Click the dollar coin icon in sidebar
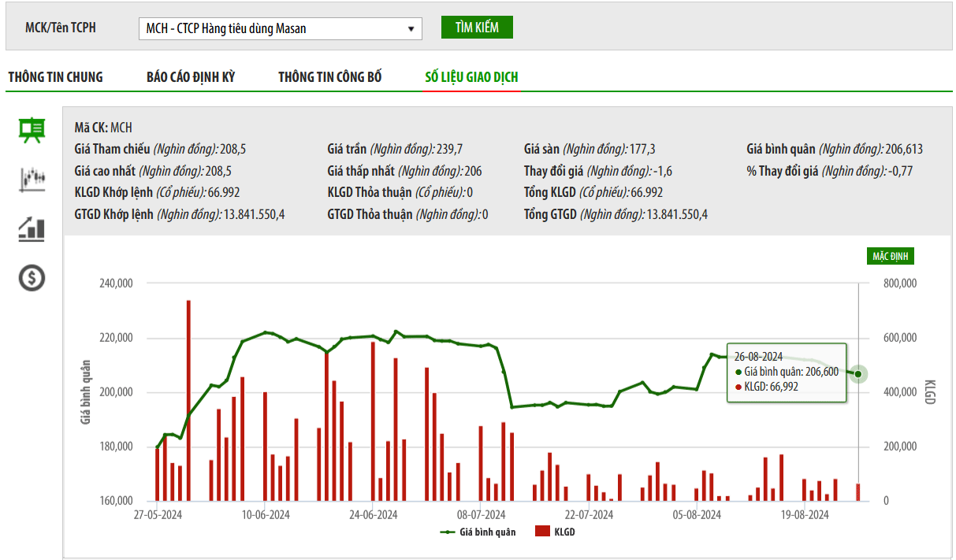Screen dimensions: 956x560 tap(32, 277)
